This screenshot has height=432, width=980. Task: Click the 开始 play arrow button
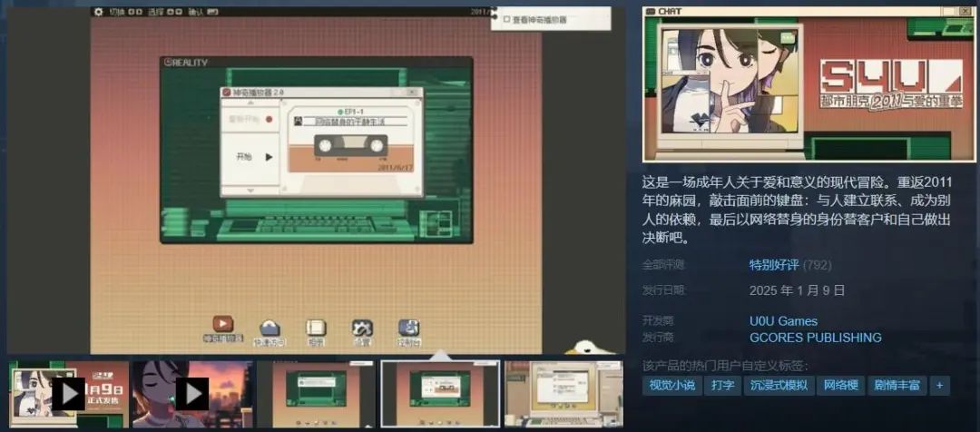coord(269,157)
